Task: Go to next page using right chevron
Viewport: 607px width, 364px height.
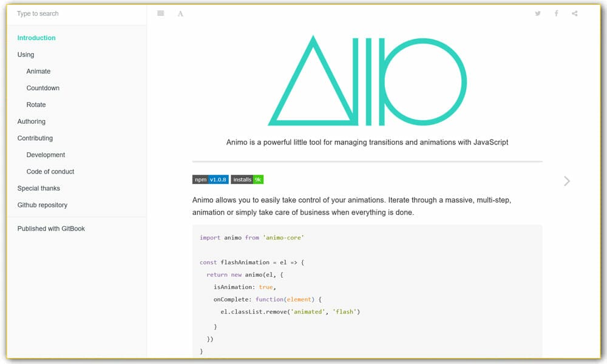Action: [566, 181]
